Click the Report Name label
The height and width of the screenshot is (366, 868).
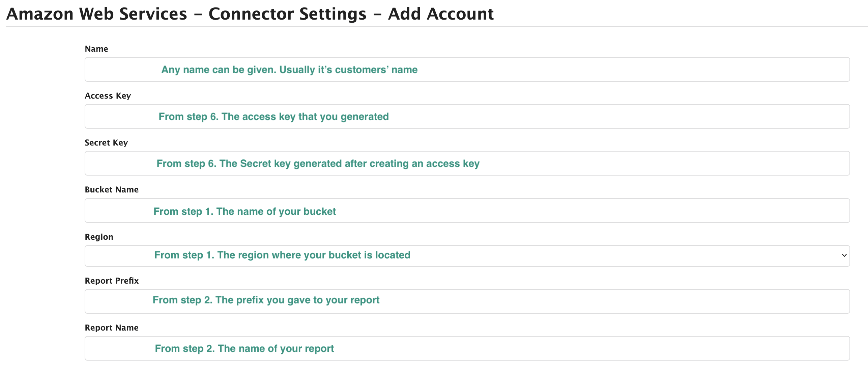(x=112, y=327)
